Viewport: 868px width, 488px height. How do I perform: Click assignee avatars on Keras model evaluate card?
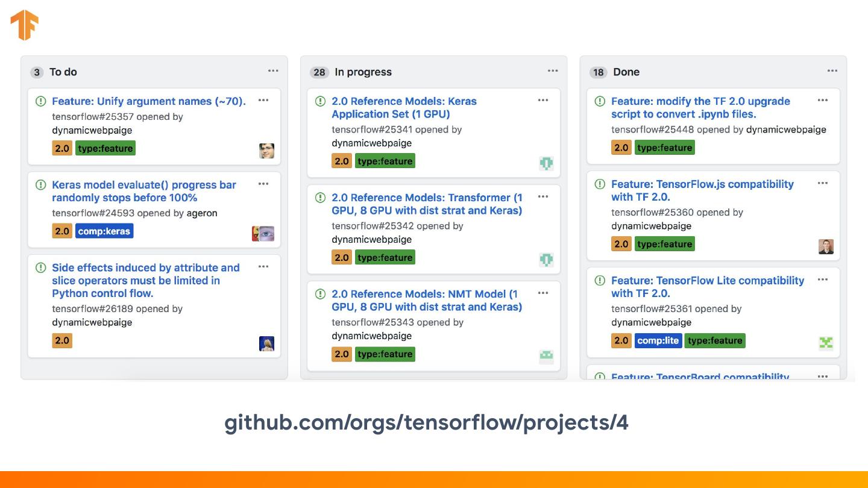[x=263, y=234]
